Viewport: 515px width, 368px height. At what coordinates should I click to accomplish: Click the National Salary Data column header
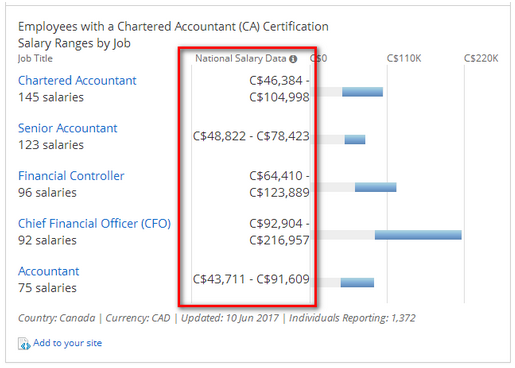[241, 59]
